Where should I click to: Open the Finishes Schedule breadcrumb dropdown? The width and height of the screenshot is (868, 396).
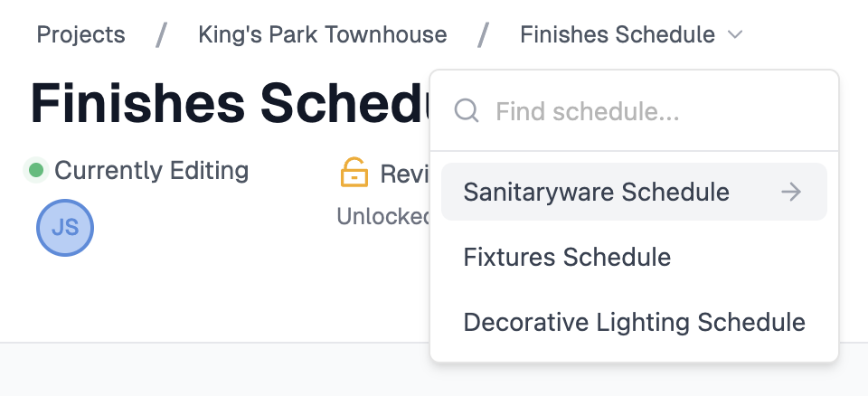[618, 35]
